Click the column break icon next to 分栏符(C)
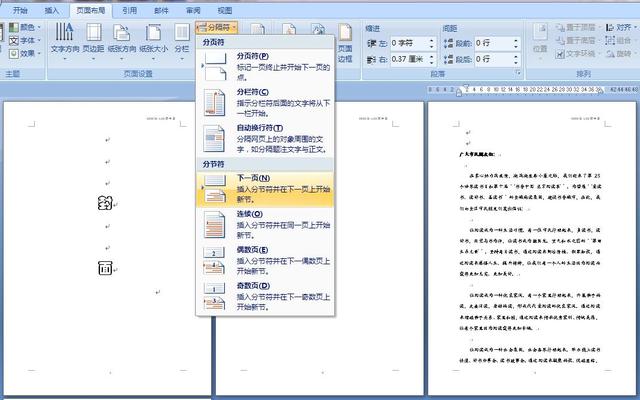The width and height of the screenshot is (640, 400). point(214,102)
